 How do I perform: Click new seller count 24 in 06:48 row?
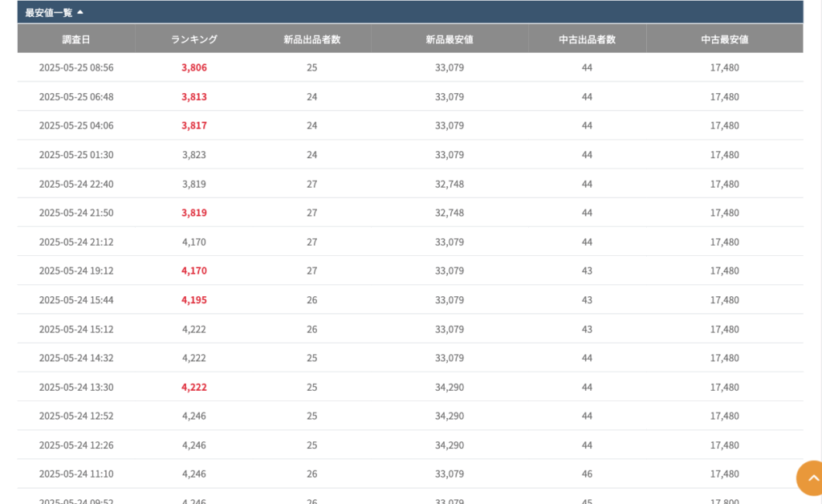click(x=312, y=97)
